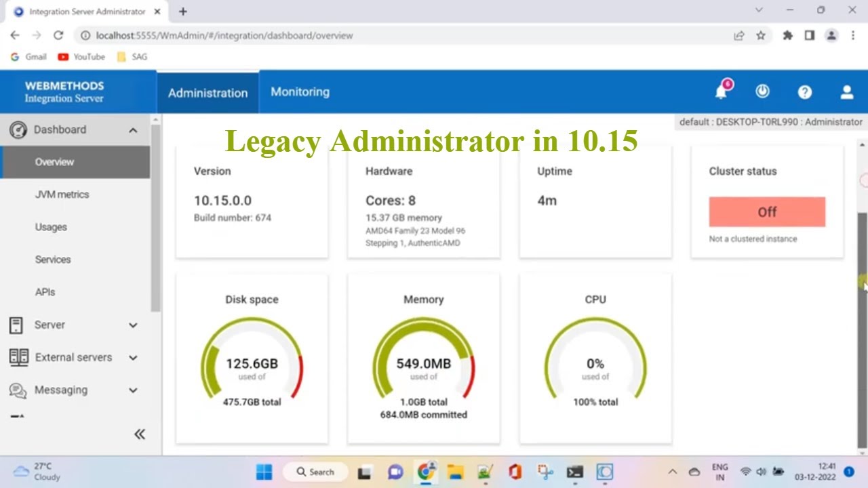Image resolution: width=868 pixels, height=488 pixels.
Task: Open Chrome profile avatar
Action: (x=831, y=35)
